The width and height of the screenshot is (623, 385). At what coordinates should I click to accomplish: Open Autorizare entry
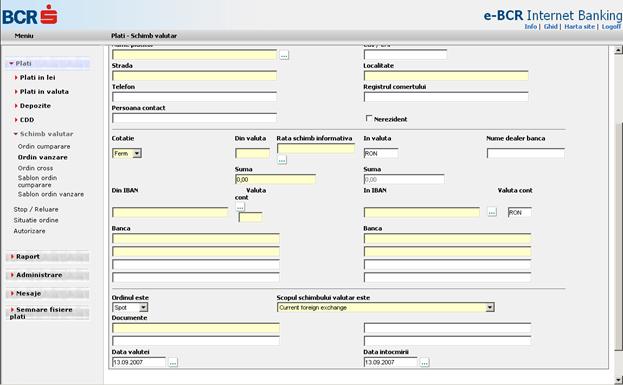[x=29, y=231]
